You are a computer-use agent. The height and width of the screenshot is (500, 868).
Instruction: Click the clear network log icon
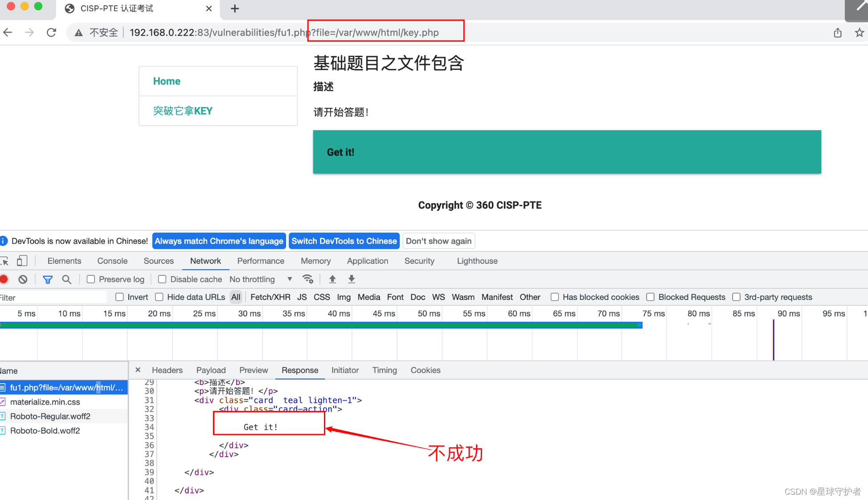[x=23, y=279]
